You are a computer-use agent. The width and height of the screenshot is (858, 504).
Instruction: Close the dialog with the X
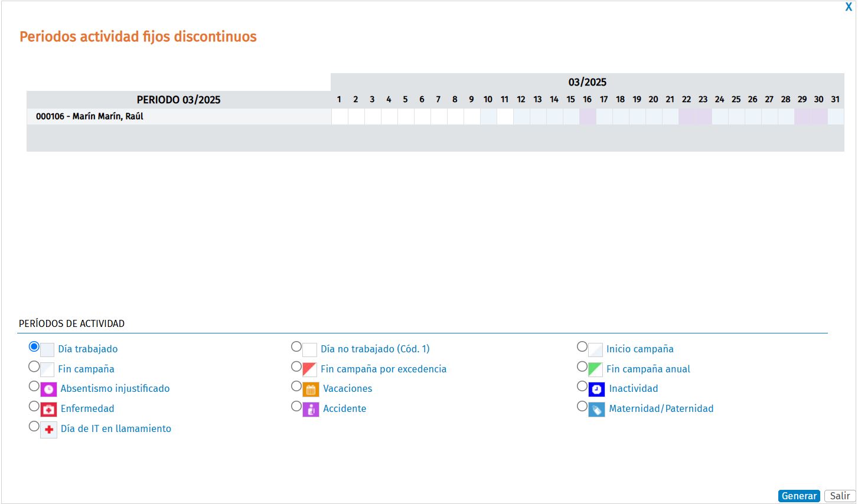click(849, 7)
